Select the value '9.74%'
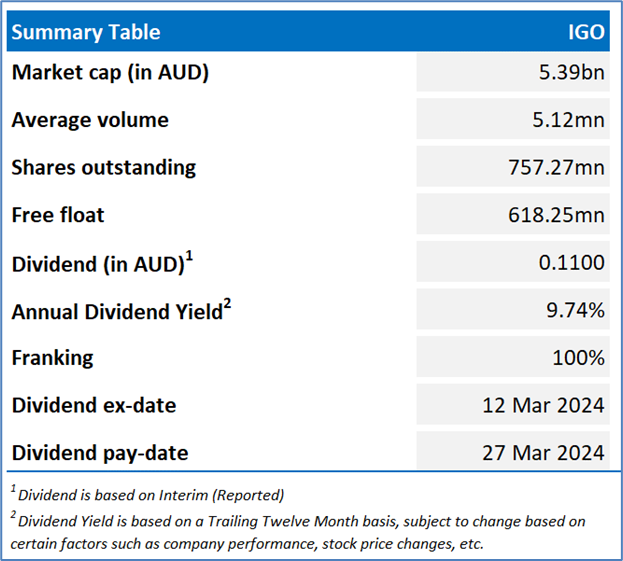This screenshot has height=561, width=623. [575, 310]
